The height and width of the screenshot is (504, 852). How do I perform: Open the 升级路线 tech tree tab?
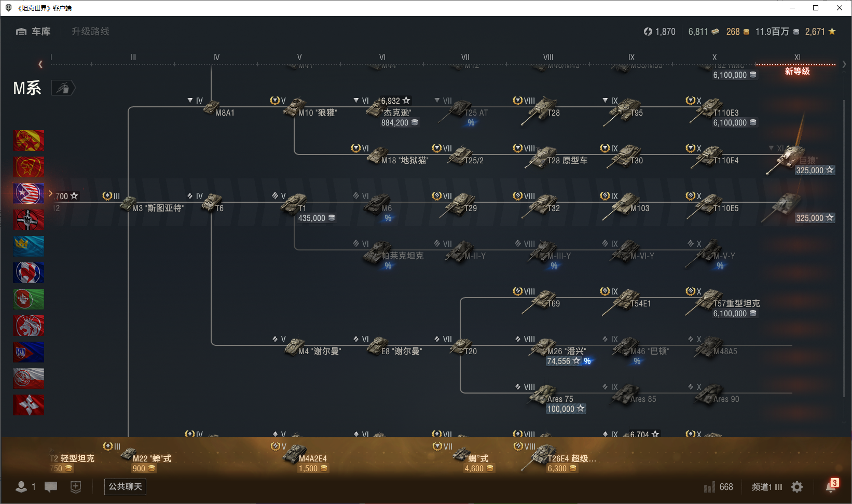point(90,32)
